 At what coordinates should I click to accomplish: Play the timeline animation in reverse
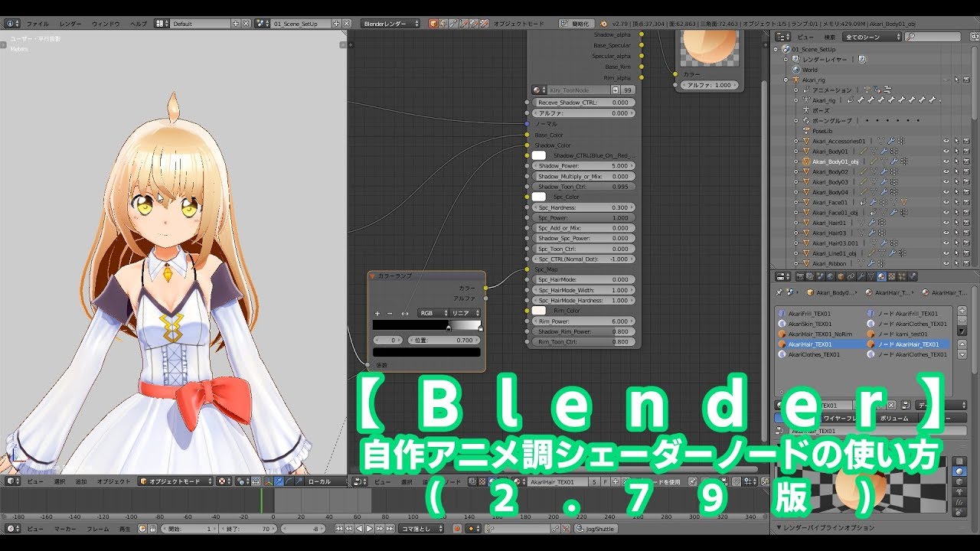tap(359, 529)
